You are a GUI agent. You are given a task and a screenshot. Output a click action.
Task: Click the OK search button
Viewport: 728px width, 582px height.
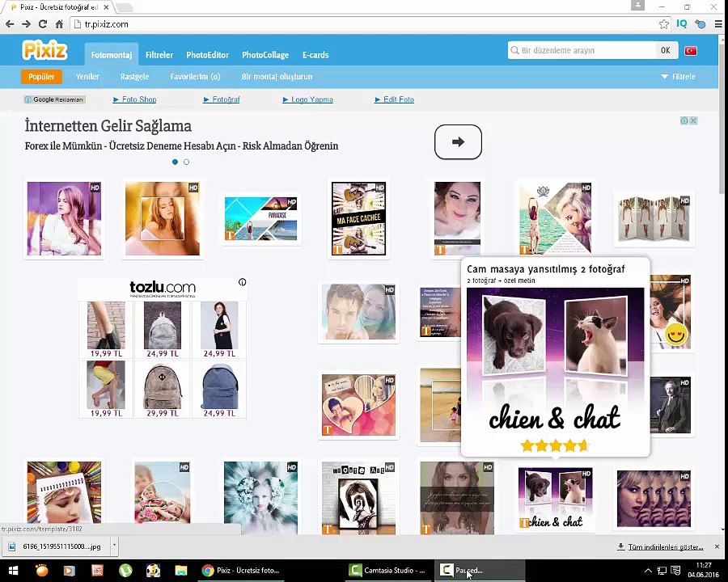[666, 50]
